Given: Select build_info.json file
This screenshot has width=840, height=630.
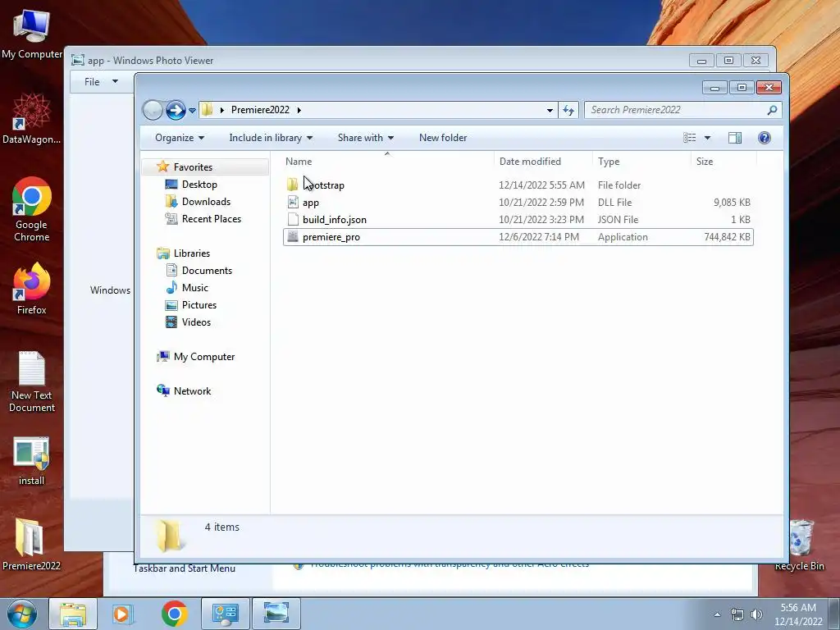Looking at the screenshot, I should tap(518, 220).
